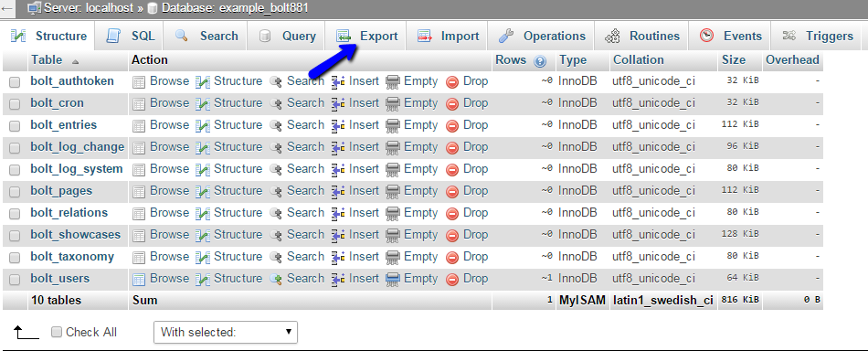Click the 816 KiB total size

coord(739,300)
